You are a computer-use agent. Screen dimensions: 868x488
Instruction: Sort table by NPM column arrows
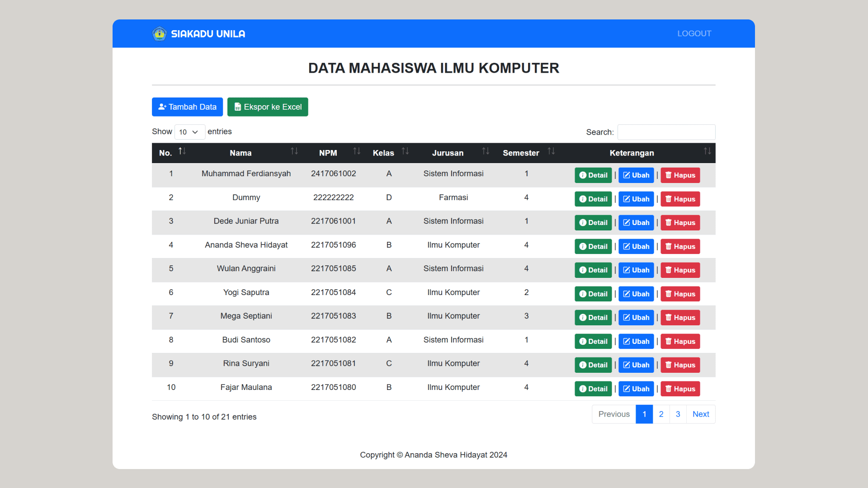tap(357, 151)
